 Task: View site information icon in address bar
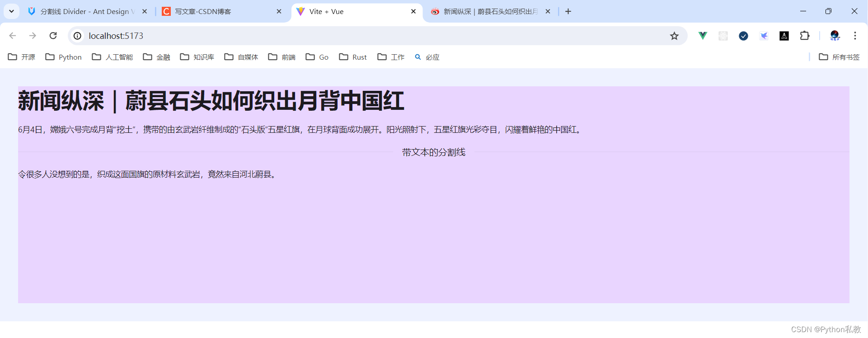(x=78, y=36)
